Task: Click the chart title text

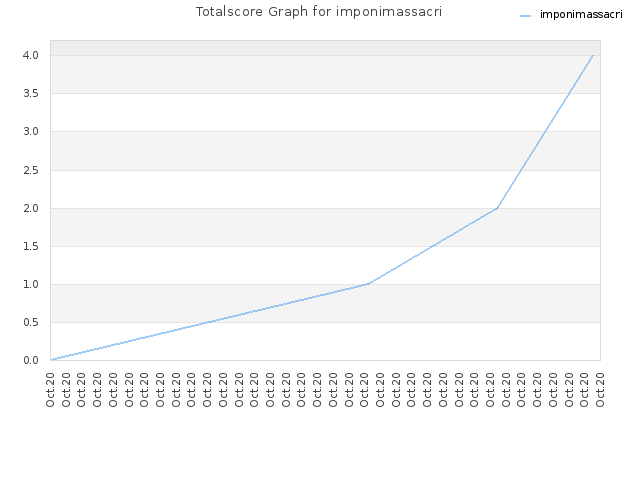Action: [319, 12]
